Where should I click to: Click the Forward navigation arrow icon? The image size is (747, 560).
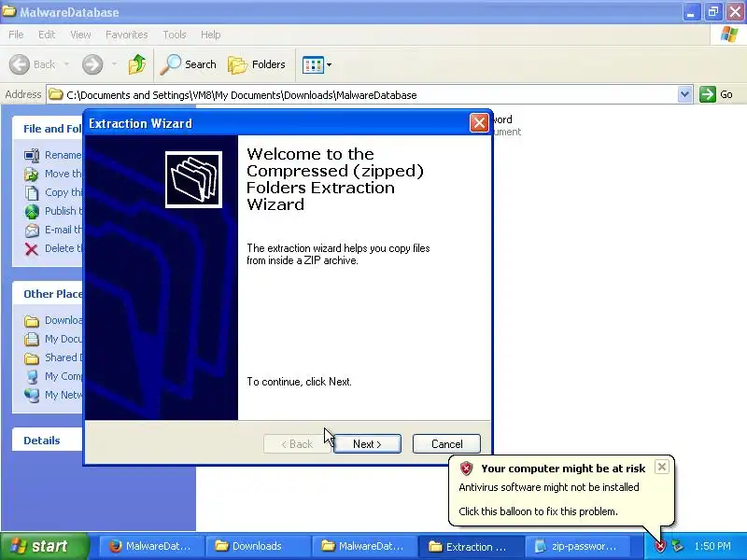pyautogui.click(x=92, y=64)
